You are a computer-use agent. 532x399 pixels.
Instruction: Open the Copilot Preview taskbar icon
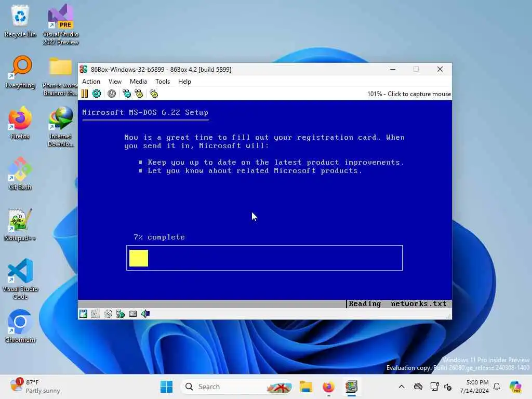tap(515, 387)
